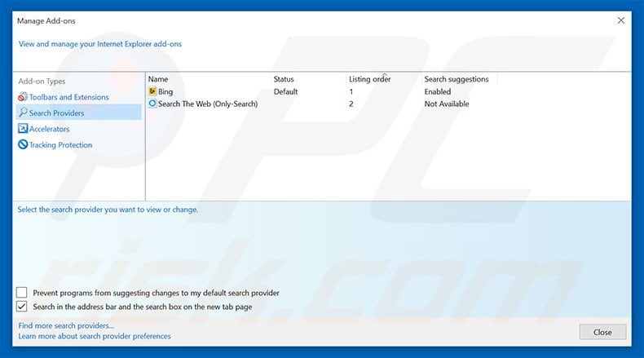Click 'View and manage your Internet Explorer add-ons' text

(99, 44)
